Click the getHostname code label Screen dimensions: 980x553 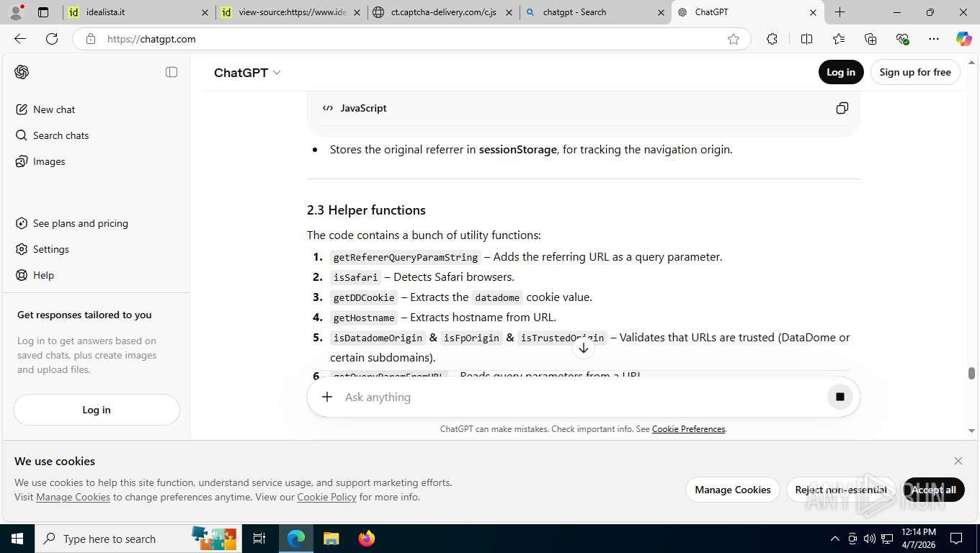tap(364, 318)
